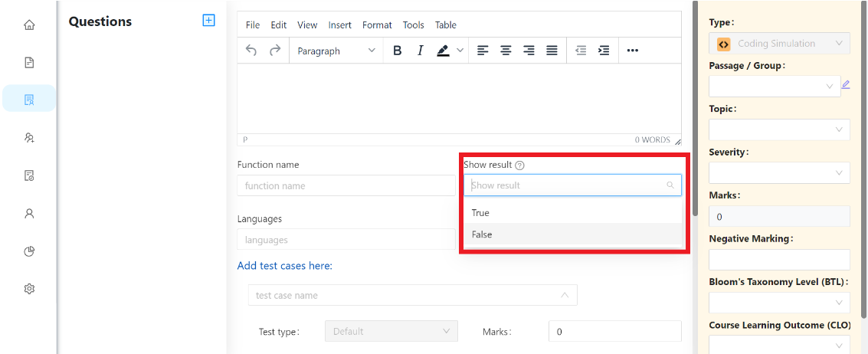The height and width of the screenshot is (354, 868).
Task: Open the Table menu
Action: (x=446, y=25)
